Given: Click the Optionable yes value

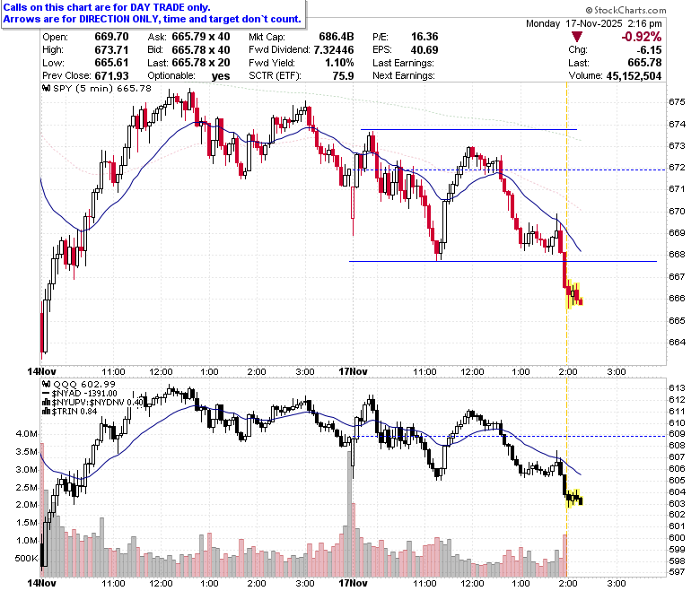Looking at the screenshot, I should 221,76.
